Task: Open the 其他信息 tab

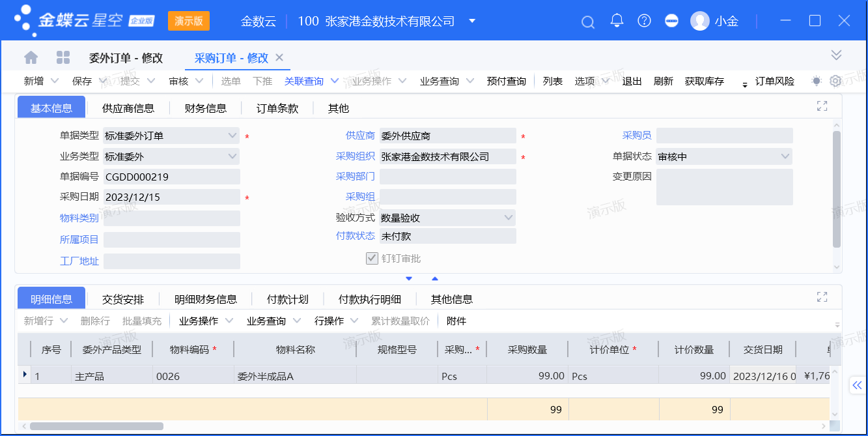Action: (452, 299)
